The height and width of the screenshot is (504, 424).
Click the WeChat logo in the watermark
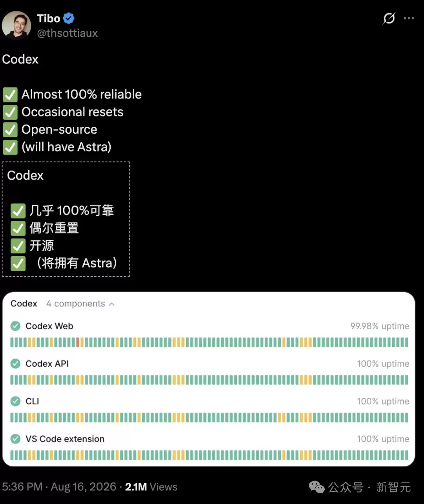(x=317, y=487)
